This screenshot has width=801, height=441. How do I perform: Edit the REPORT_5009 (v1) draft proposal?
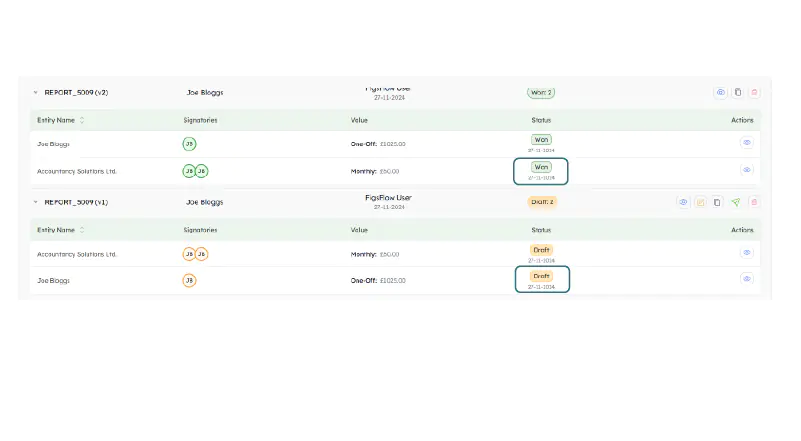point(701,202)
